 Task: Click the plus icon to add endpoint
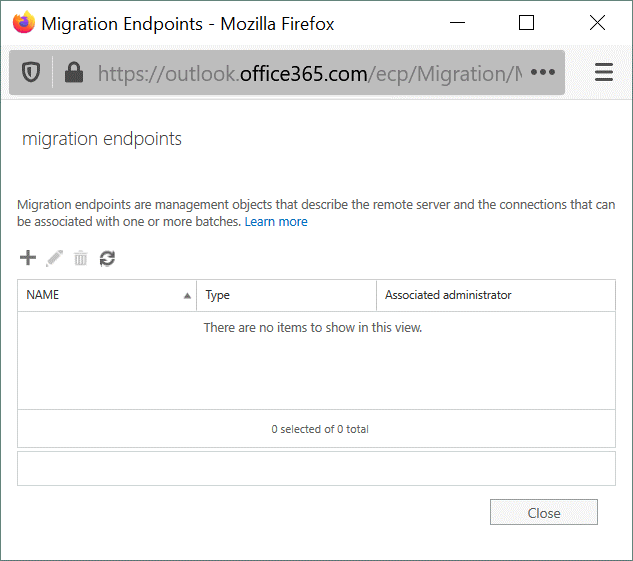coord(28,258)
